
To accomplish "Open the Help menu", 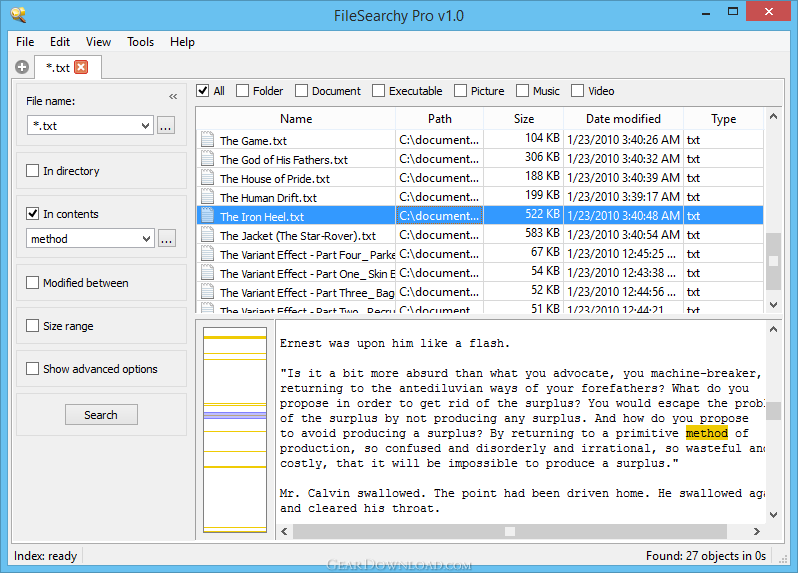I will tap(182, 42).
